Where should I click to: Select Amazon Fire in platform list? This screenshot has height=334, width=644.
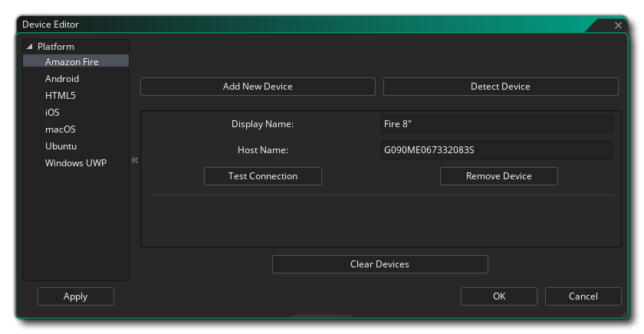click(71, 62)
